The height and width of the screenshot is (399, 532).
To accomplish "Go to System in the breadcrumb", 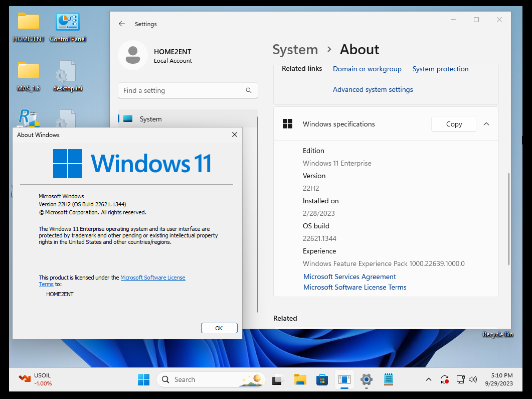I will [295, 50].
